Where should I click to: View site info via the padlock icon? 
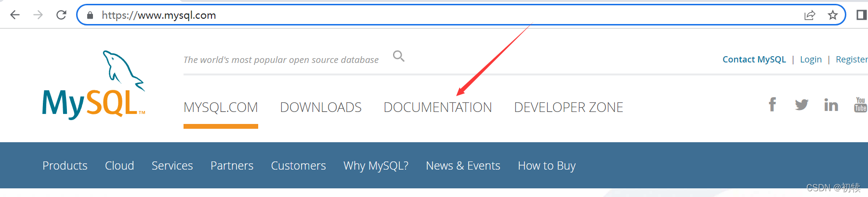point(90,15)
